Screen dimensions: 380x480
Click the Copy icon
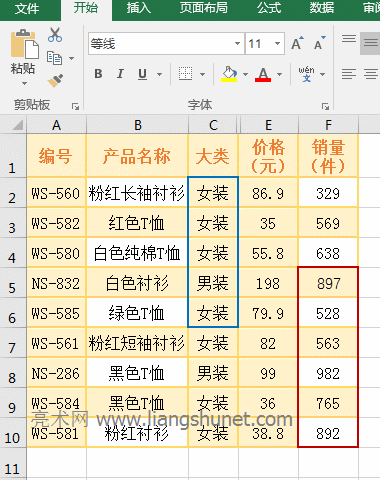click(x=54, y=58)
